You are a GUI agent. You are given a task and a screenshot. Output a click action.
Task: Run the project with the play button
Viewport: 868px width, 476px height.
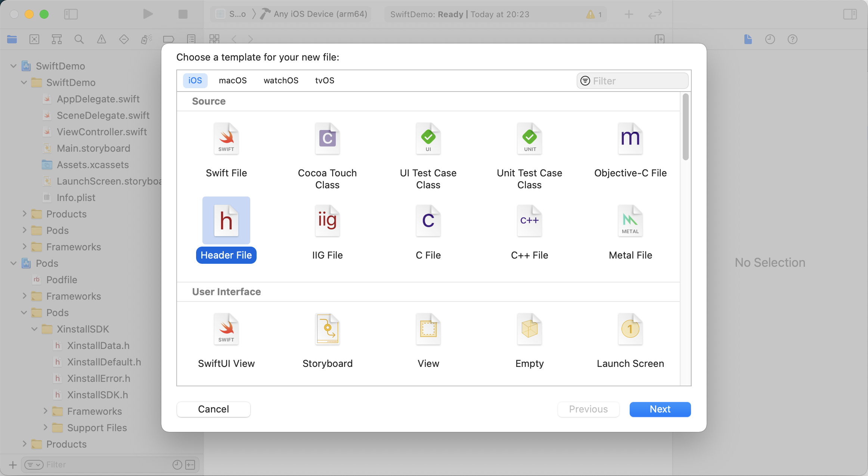(x=148, y=14)
